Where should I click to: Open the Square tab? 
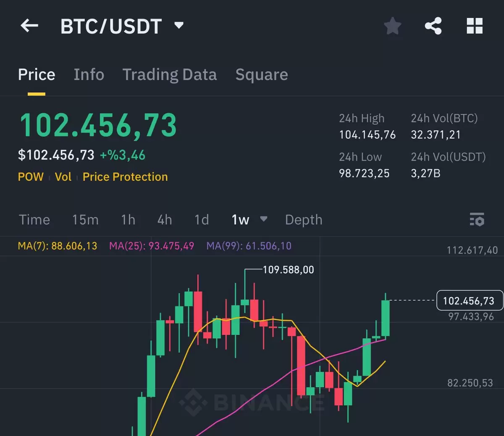(262, 75)
